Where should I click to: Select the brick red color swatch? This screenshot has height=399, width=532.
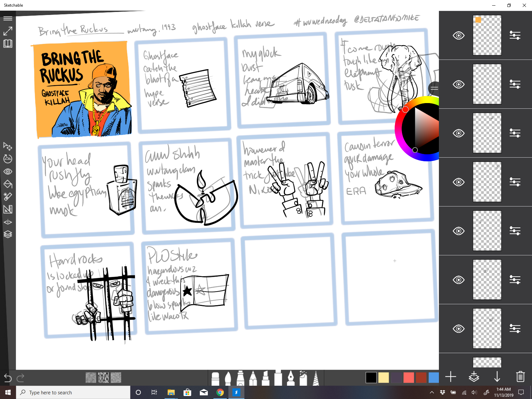(x=421, y=377)
